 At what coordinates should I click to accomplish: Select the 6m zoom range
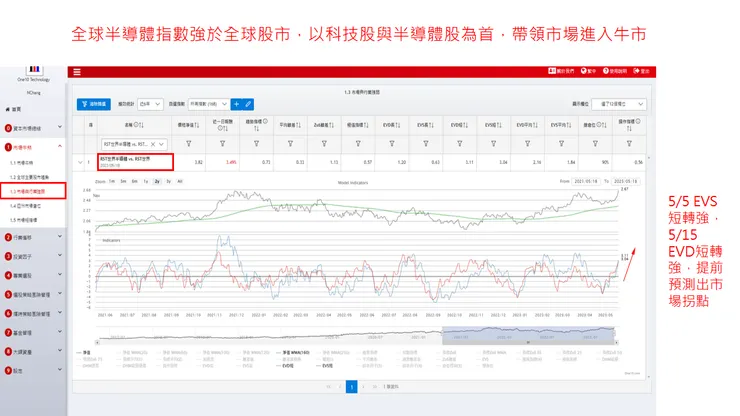pos(135,181)
